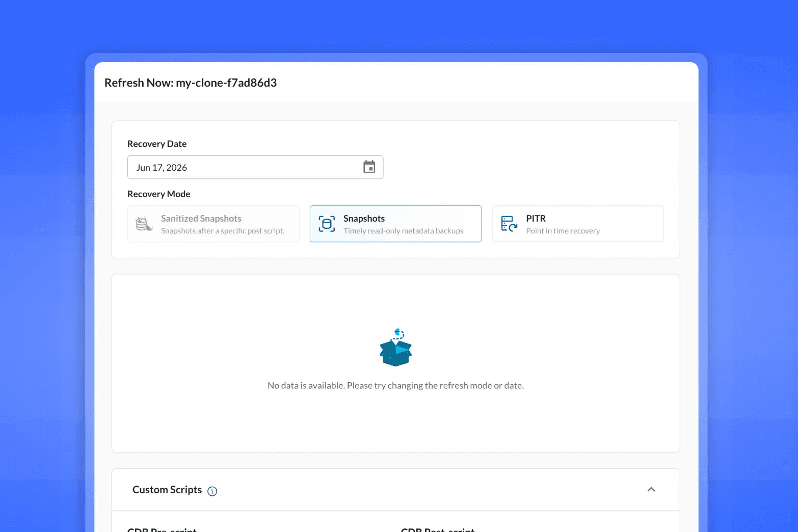Click the PITR server-refresh icon
This screenshot has width=798, height=532.
[509, 224]
